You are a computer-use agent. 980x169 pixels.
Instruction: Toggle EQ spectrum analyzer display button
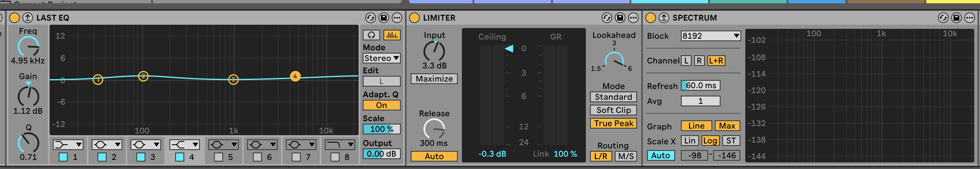pyautogui.click(x=392, y=35)
